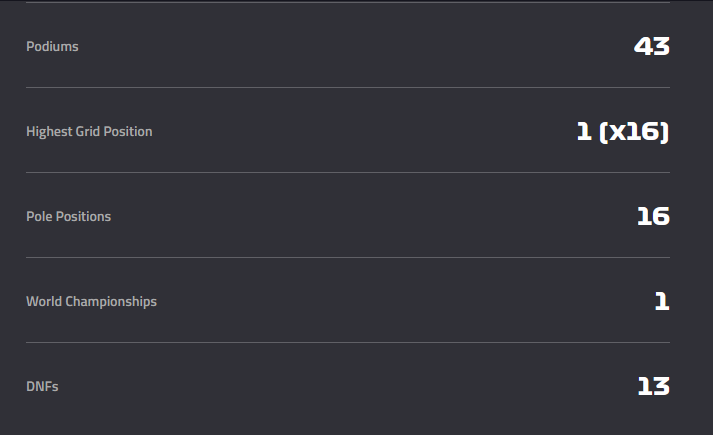The image size is (713, 435).
Task: Click the leading 1 in Highest Grid value
Action: click(584, 131)
